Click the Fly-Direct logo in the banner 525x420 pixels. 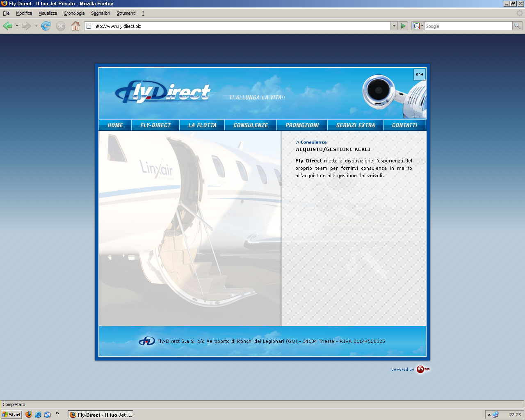click(x=163, y=93)
